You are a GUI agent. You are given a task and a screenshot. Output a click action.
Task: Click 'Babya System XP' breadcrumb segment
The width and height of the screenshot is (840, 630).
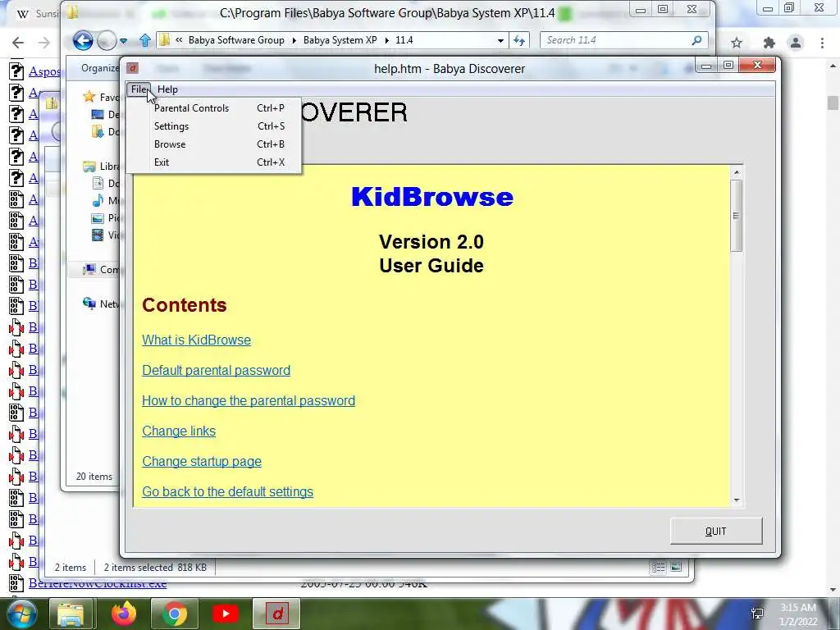[x=340, y=40]
